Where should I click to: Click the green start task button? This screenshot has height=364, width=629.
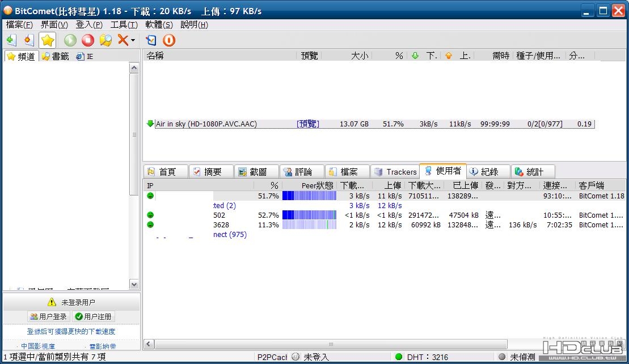(70, 40)
